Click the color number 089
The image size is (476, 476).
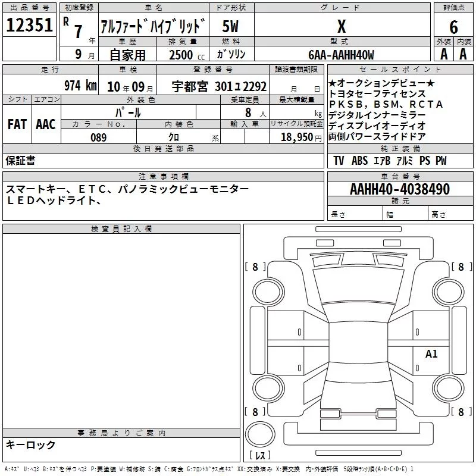tap(98, 137)
